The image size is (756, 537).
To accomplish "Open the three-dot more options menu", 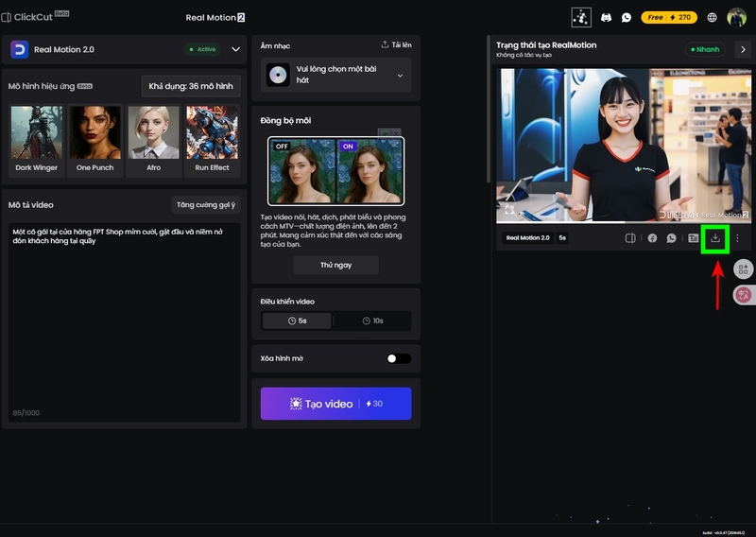I will pos(737,238).
